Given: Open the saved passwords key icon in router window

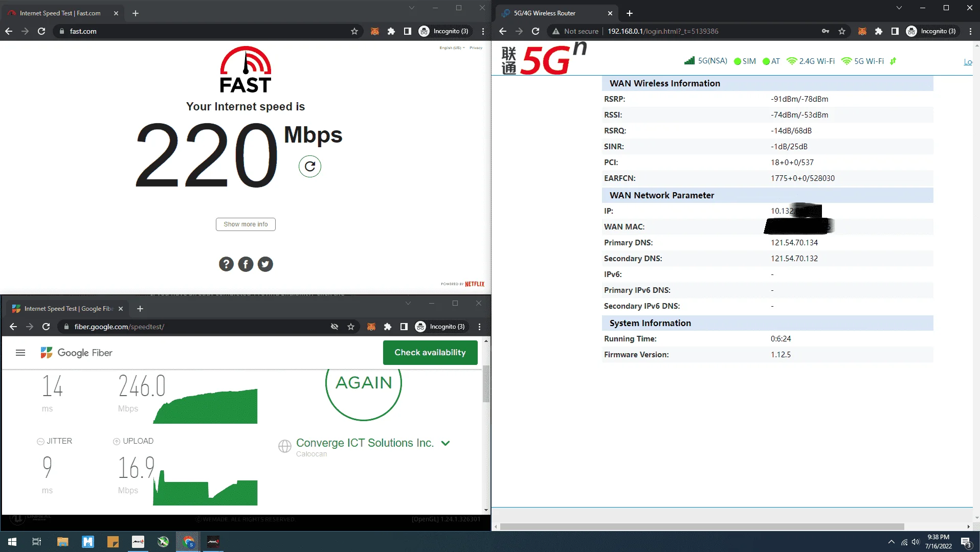Looking at the screenshot, I should [826, 31].
